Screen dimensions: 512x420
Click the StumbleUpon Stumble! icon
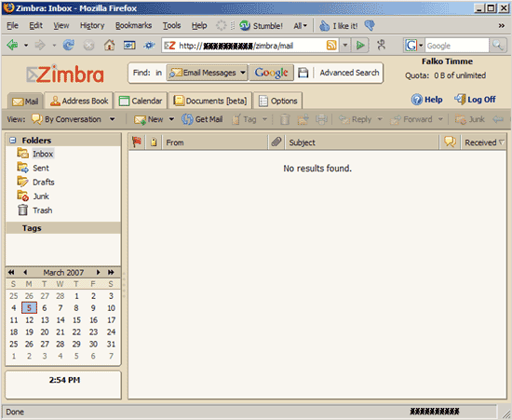pos(245,25)
